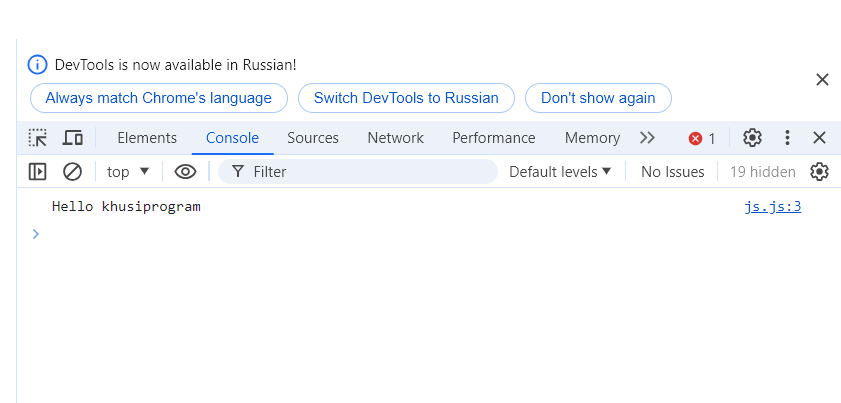Viewport: 841px width, 403px height.
Task: Clear the console with the ban icon
Action: point(72,171)
